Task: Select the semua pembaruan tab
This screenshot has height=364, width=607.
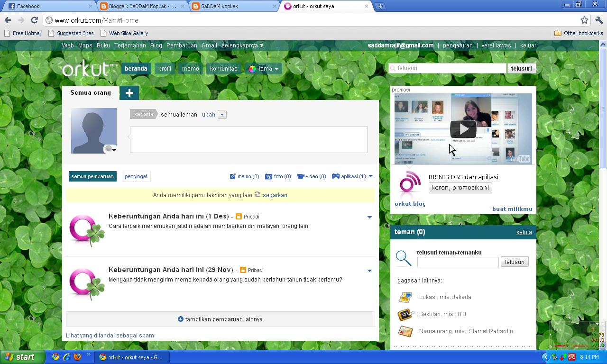Action: (x=92, y=176)
